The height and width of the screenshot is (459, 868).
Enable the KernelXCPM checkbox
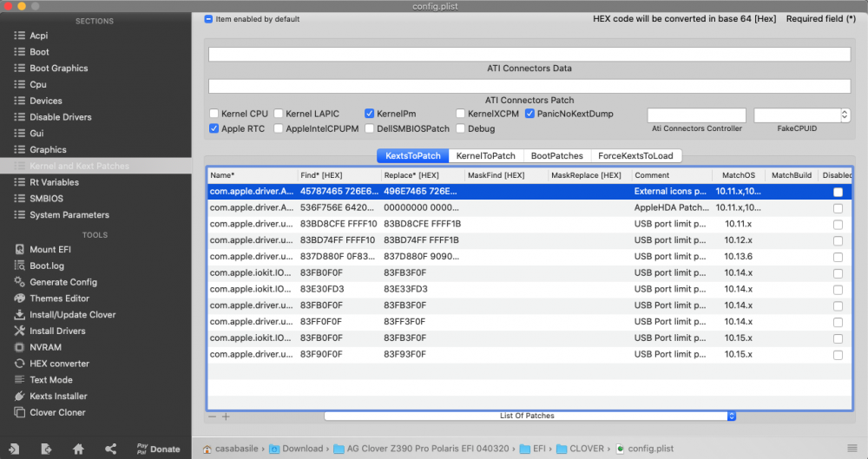click(460, 114)
